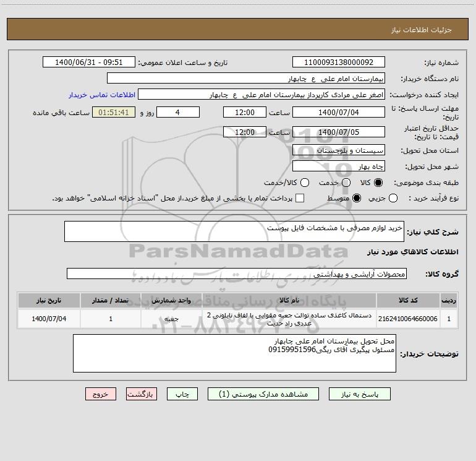Viewport: 476px width, 461px height.
Task: Click the buyer notes text area
Action: click(234, 353)
